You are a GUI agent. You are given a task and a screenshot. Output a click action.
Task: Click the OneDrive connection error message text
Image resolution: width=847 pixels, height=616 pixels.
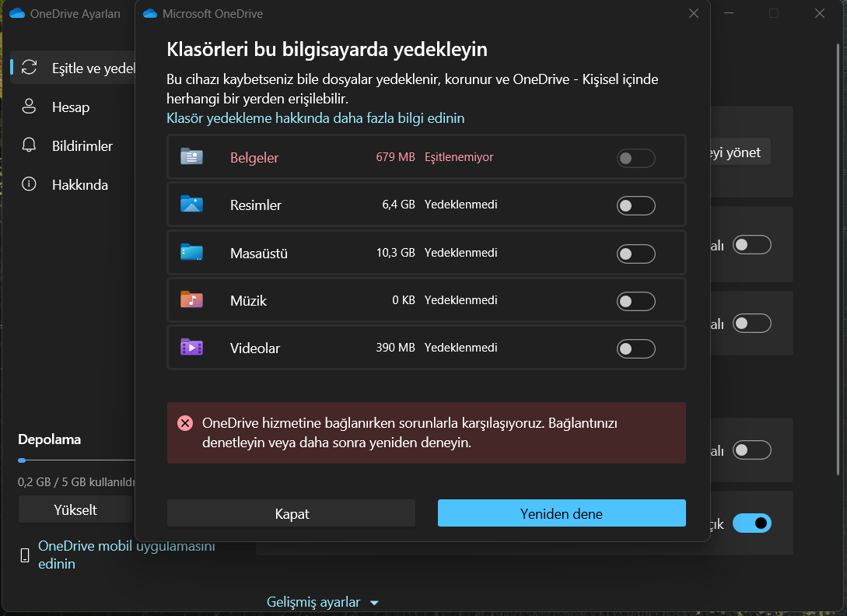point(409,432)
